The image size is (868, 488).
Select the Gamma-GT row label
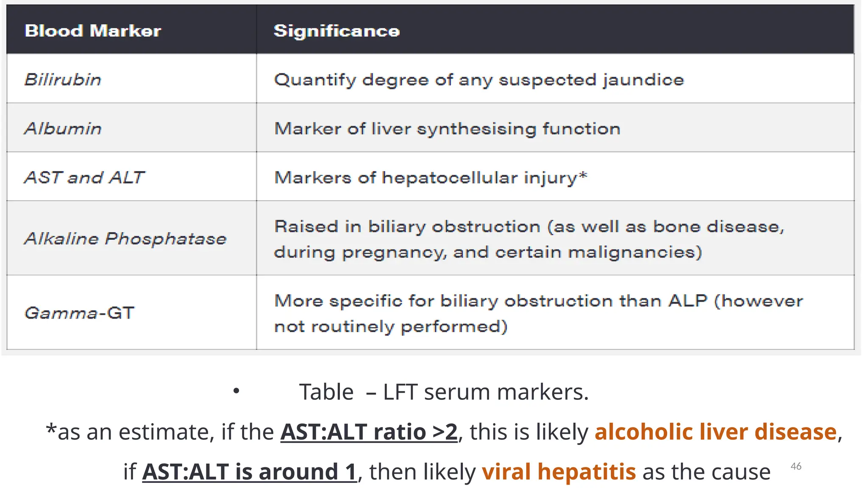(x=80, y=313)
